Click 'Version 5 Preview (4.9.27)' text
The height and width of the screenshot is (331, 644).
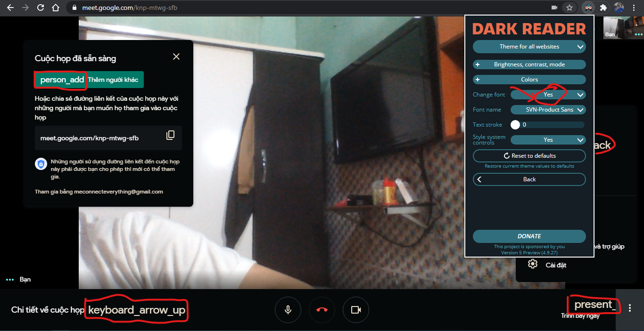tap(529, 252)
